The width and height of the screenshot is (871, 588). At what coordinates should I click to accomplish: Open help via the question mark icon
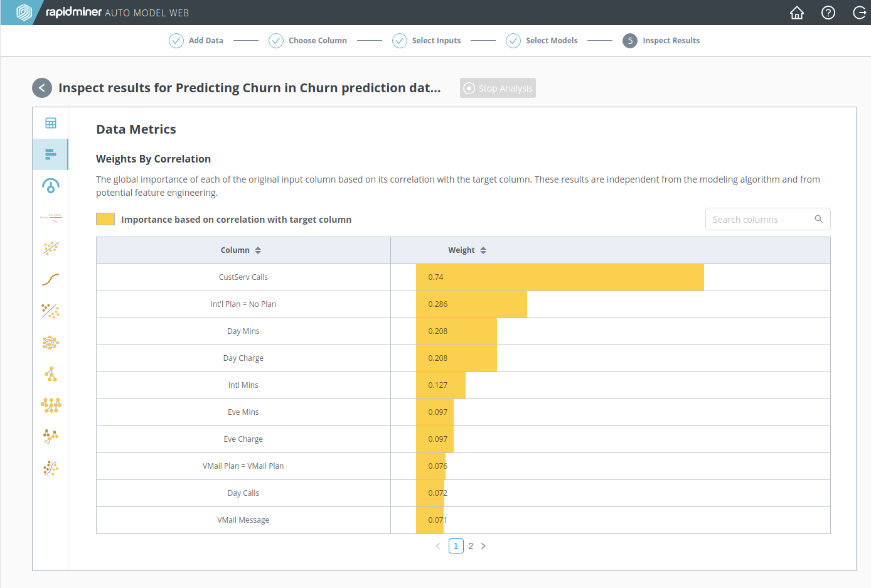[828, 13]
